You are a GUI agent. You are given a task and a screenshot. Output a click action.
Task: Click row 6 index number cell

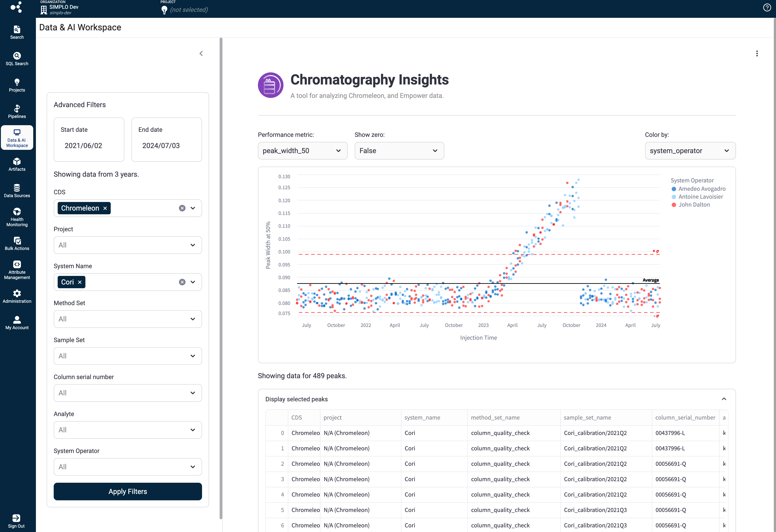point(277,525)
